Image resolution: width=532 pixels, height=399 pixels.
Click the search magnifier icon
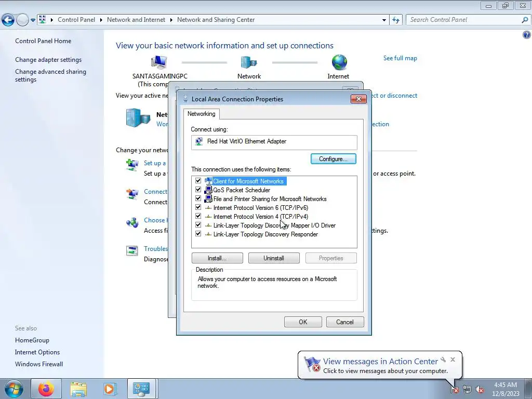coord(525,20)
